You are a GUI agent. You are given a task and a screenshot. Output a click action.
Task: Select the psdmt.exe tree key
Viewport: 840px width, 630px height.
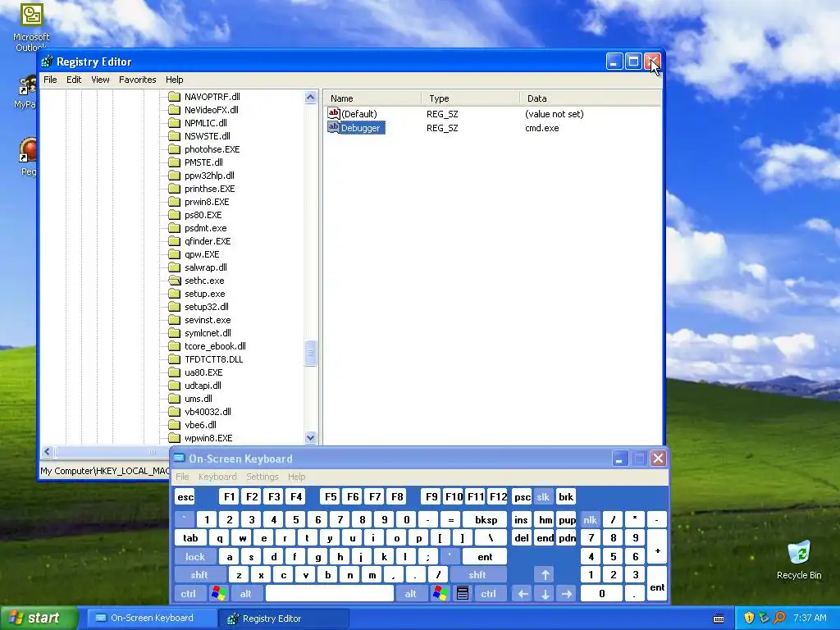click(206, 228)
